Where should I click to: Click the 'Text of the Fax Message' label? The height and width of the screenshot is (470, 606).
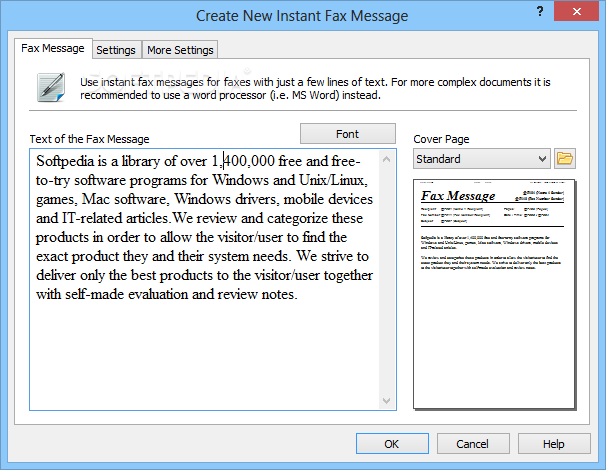coord(90,139)
